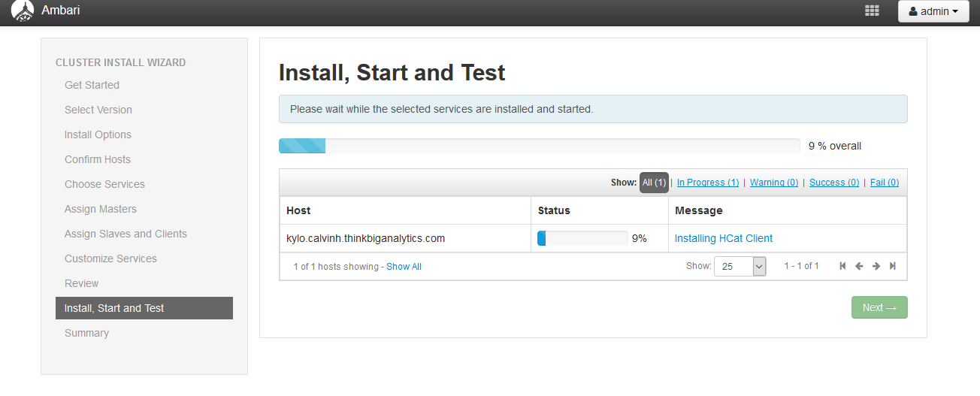Viewport: 980px width, 396px height.
Task: Go to previous page arrow
Action: coord(859,266)
